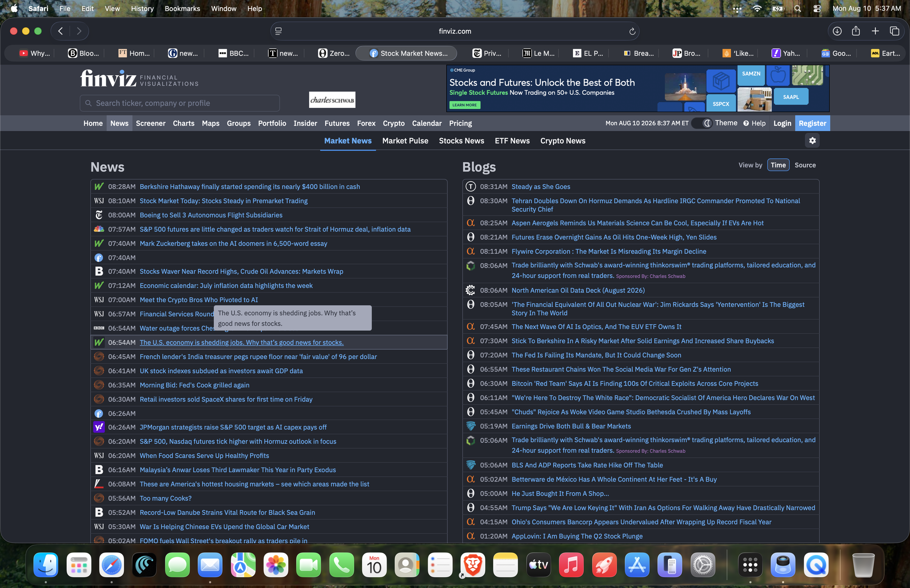Click the "Mon AUG 10 2026 8:37 AM ET" timestamp
The height and width of the screenshot is (588, 910).
click(x=646, y=123)
